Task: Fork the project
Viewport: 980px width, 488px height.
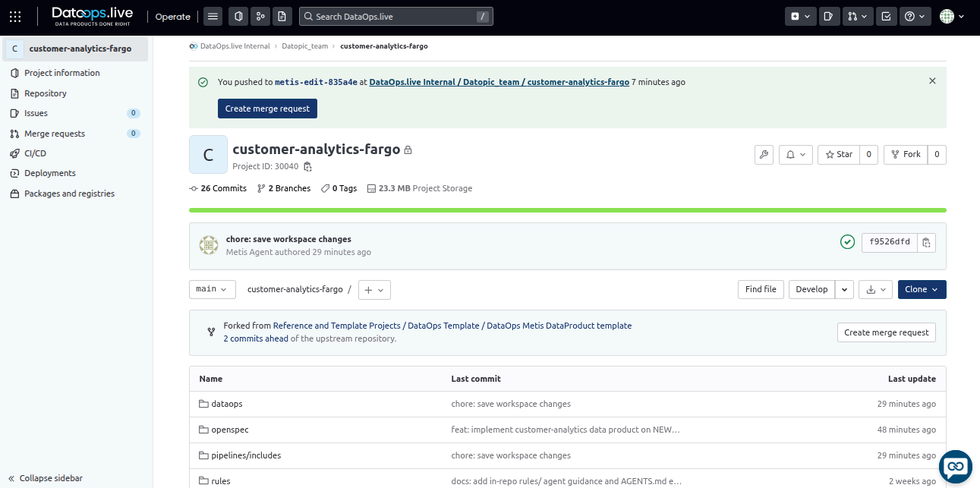Action: (906, 154)
